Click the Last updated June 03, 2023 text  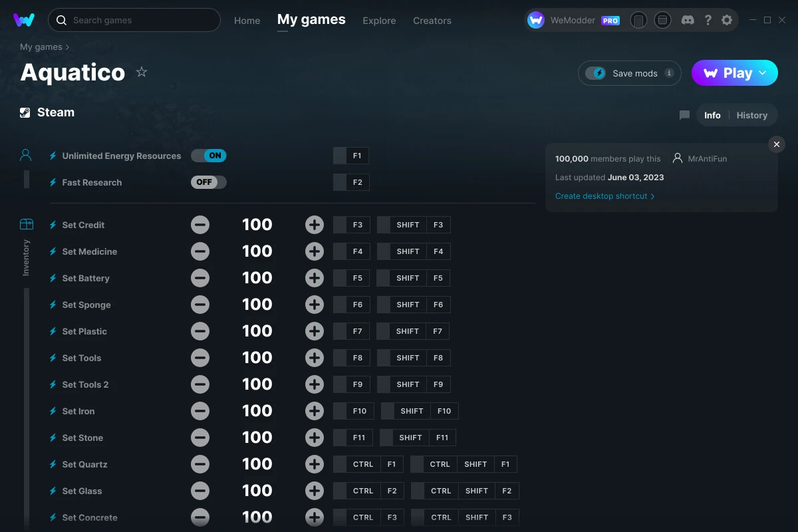(x=610, y=178)
